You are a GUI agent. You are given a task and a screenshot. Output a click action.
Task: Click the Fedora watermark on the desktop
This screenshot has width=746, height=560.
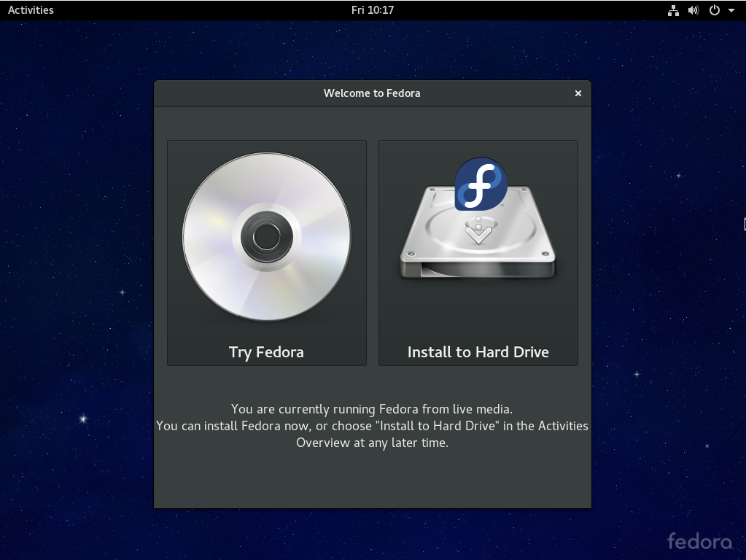(x=699, y=542)
